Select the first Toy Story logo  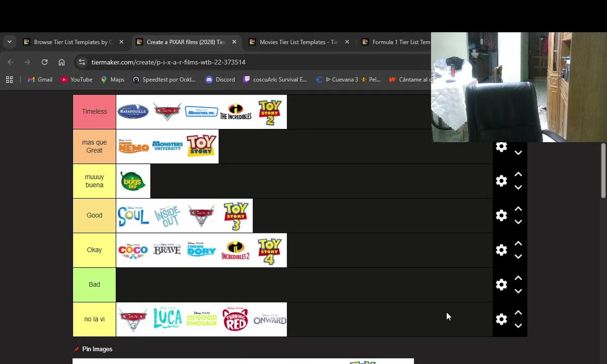(x=201, y=147)
